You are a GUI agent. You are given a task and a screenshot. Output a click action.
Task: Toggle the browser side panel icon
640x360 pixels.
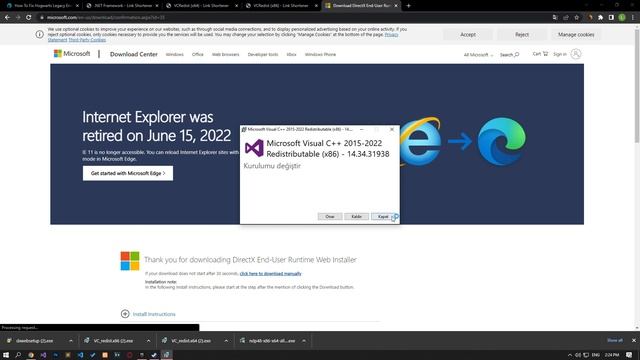(x=611, y=18)
